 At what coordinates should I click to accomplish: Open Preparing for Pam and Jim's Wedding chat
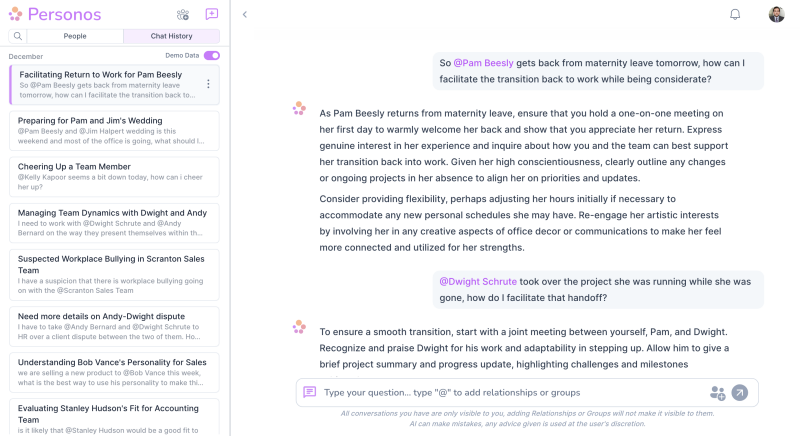tap(114, 131)
